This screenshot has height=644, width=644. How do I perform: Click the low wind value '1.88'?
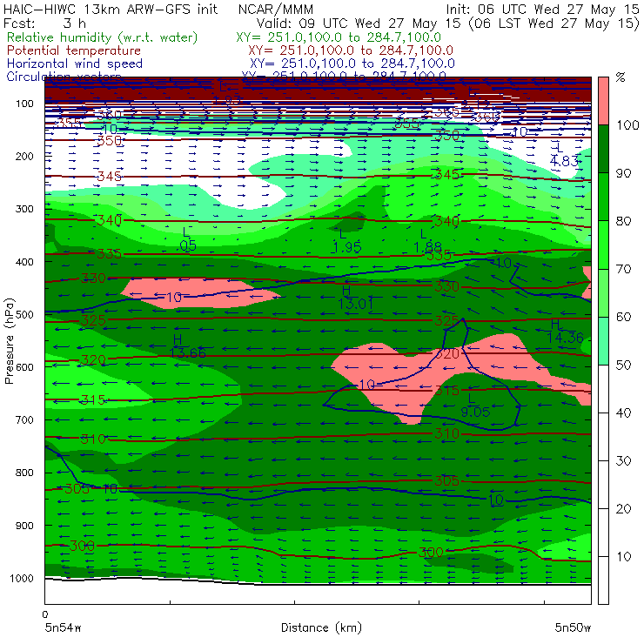[428, 248]
